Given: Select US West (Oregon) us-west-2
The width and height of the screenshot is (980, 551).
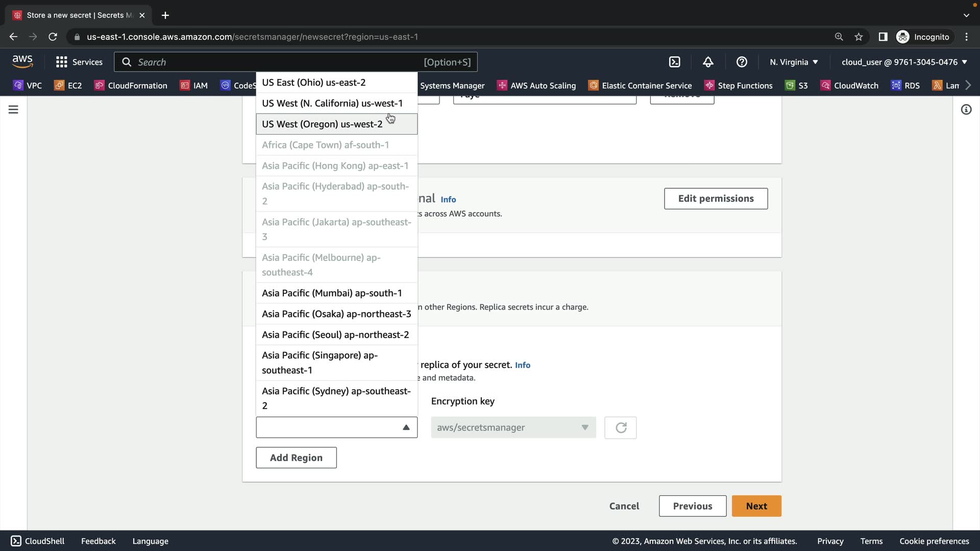Looking at the screenshot, I should [x=322, y=124].
